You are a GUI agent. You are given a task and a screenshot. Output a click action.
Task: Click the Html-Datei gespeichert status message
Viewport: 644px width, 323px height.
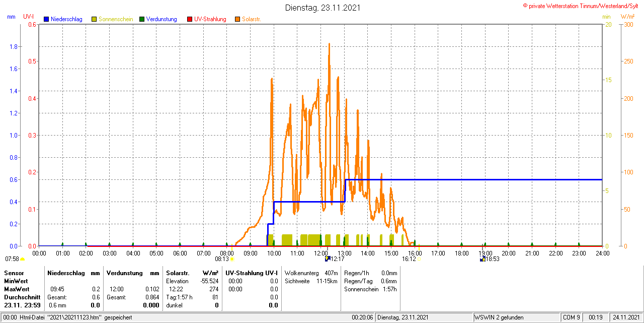tap(68, 317)
